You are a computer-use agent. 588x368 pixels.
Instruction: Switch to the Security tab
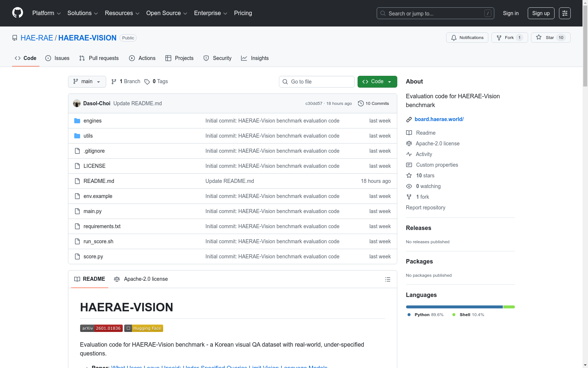(x=218, y=58)
